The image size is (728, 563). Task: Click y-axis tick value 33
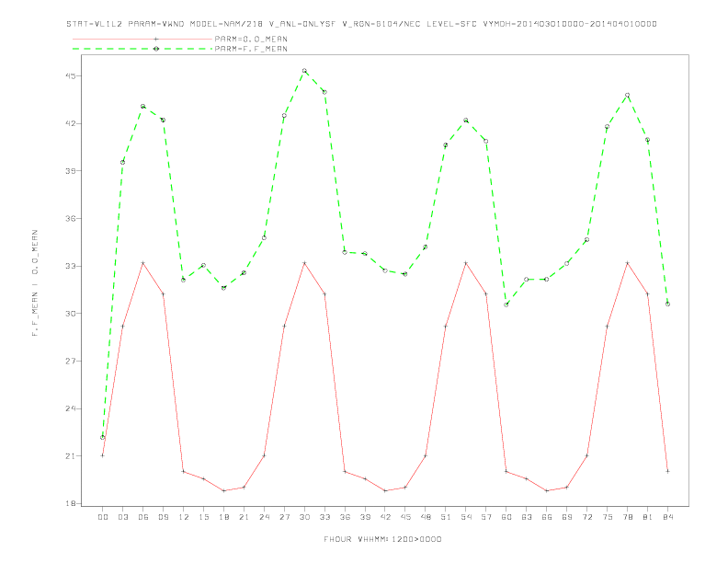click(x=71, y=266)
